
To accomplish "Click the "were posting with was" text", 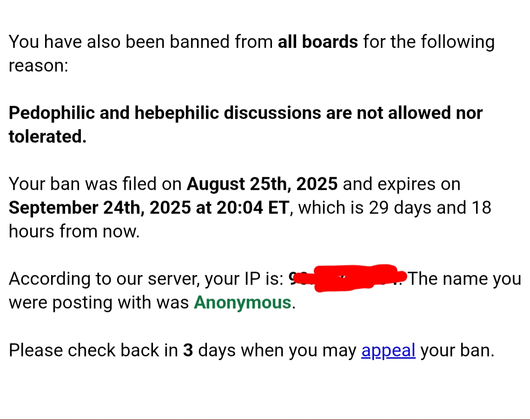I will tap(99, 303).
